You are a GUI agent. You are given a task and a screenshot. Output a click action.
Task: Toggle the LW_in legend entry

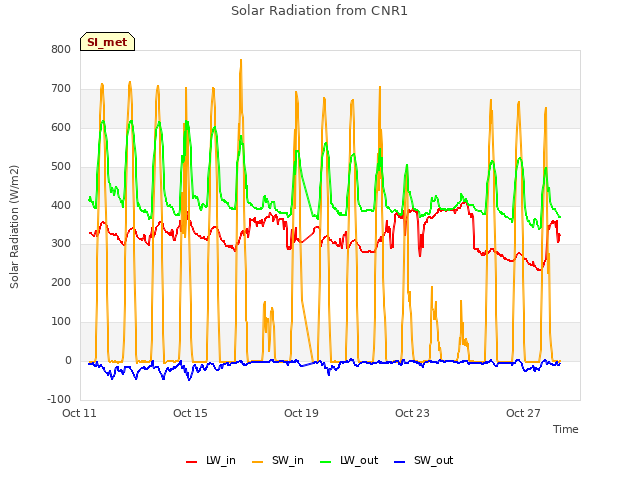[211, 460]
